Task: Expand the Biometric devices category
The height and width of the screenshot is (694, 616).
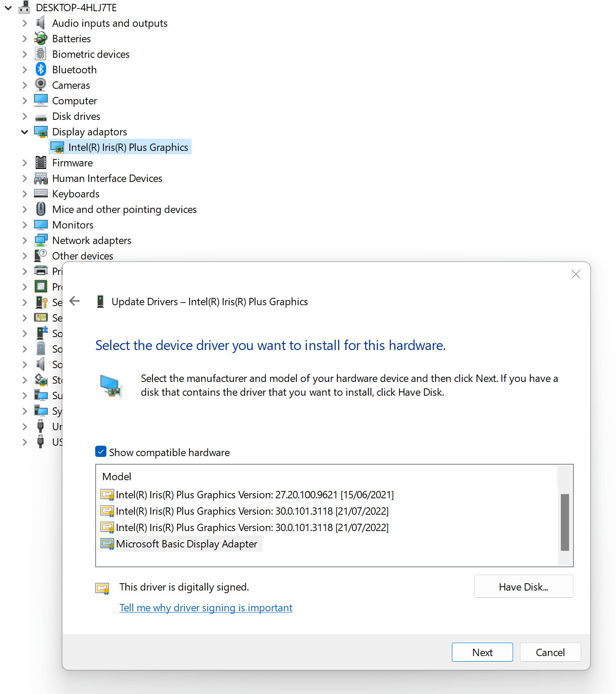Action: pyautogui.click(x=25, y=54)
